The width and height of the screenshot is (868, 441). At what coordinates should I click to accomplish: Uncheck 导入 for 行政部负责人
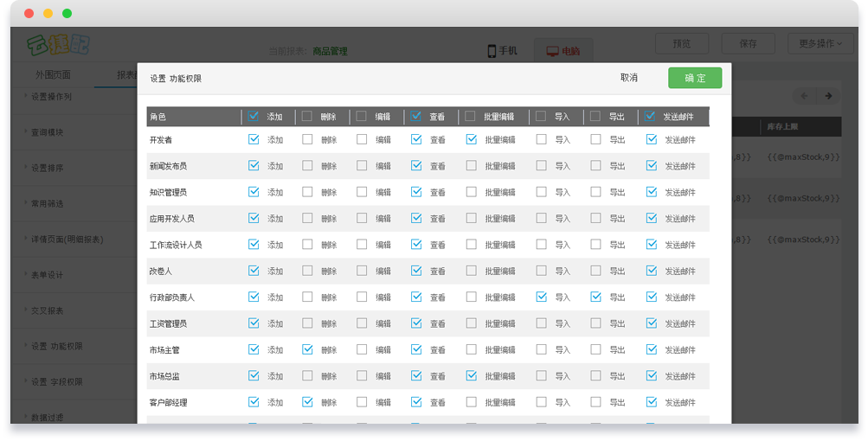click(541, 297)
